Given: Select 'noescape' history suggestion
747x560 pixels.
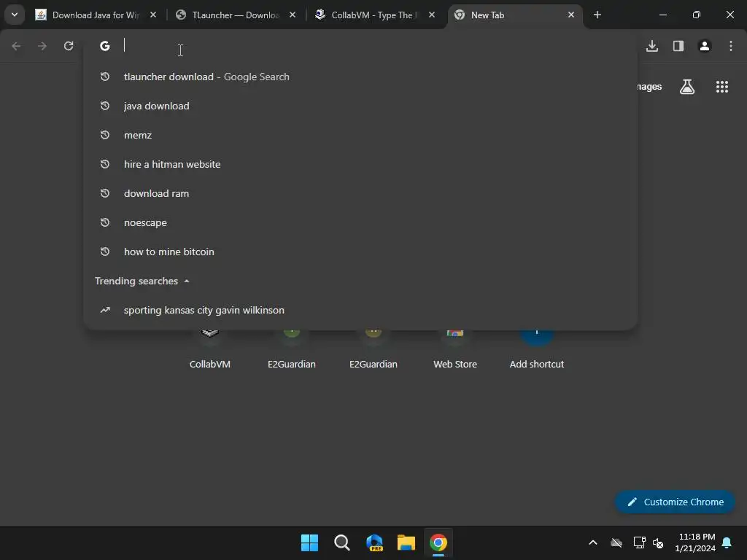Looking at the screenshot, I should (360, 222).
